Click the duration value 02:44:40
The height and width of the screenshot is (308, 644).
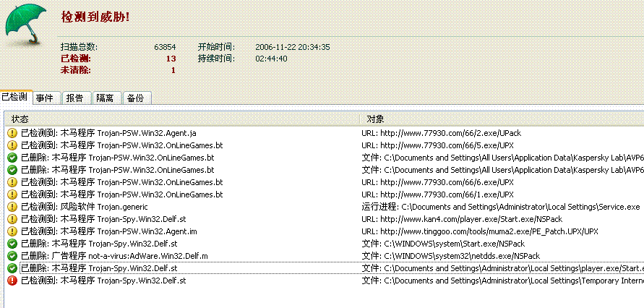pos(271,59)
